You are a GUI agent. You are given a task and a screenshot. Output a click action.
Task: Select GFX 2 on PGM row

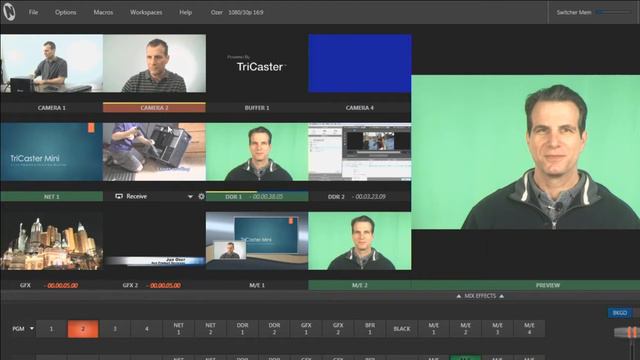click(x=338, y=329)
